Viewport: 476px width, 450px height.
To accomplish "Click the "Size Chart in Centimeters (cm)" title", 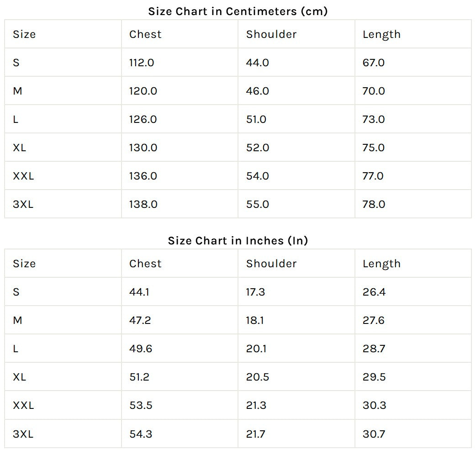I will click(238, 11).
